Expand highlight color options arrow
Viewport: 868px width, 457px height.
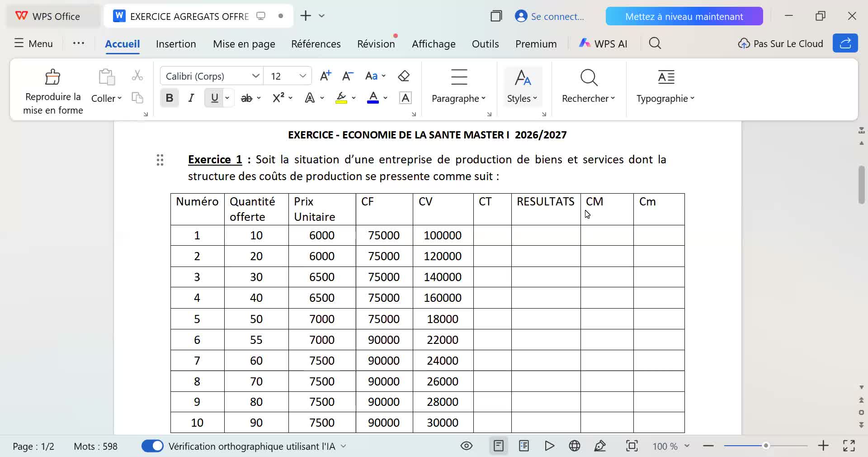(354, 98)
